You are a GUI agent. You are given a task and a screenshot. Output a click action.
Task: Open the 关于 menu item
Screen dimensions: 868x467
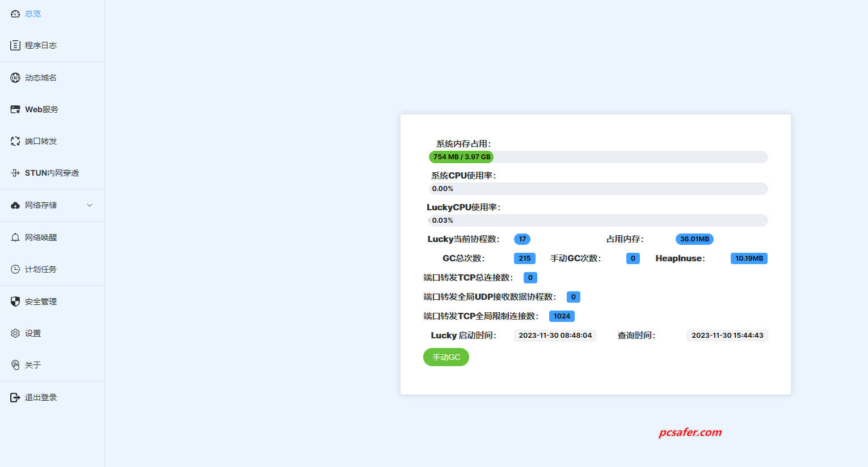pos(33,365)
